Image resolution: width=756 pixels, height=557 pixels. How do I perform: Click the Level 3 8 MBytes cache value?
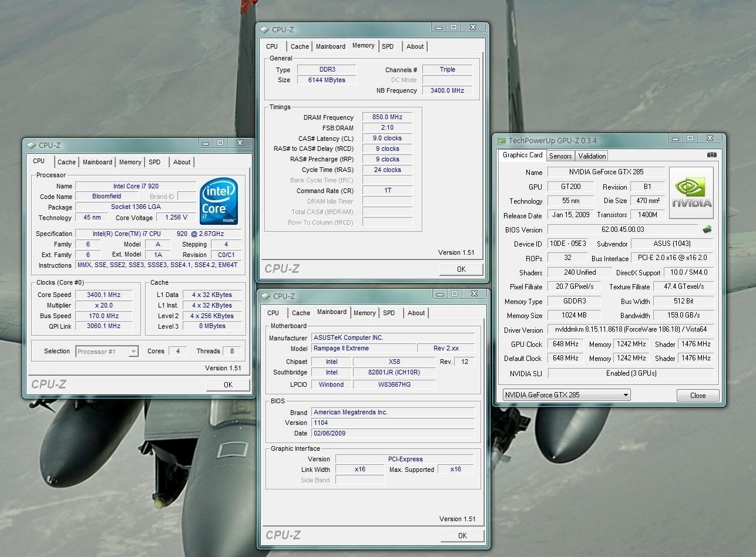[212, 326]
